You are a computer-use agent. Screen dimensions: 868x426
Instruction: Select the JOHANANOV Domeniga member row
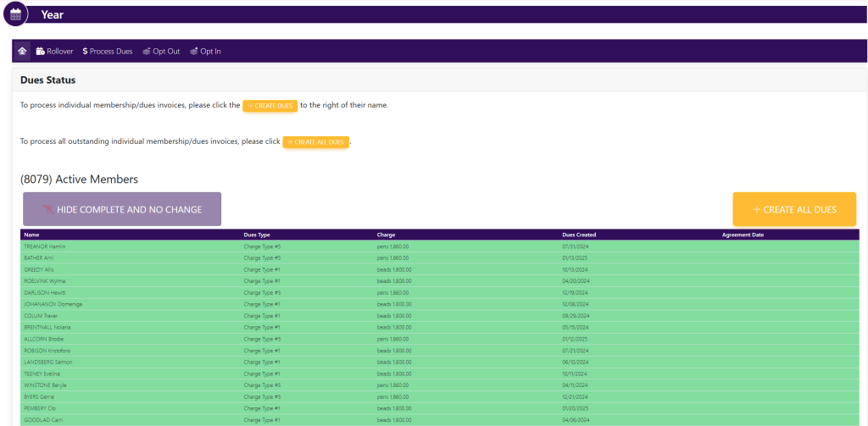[53, 304]
